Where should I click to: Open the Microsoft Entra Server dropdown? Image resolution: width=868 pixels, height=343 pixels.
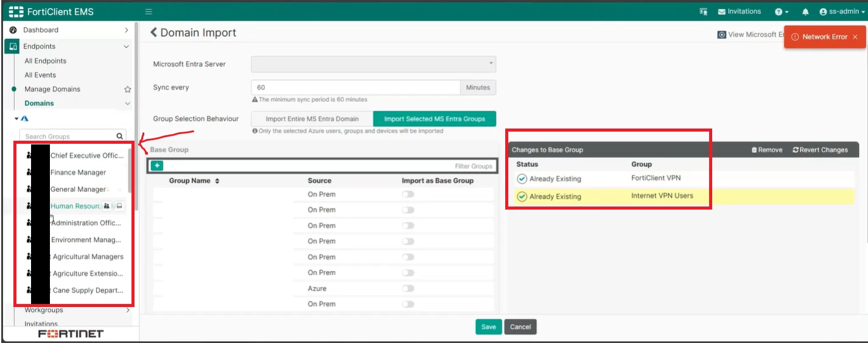point(373,64)
